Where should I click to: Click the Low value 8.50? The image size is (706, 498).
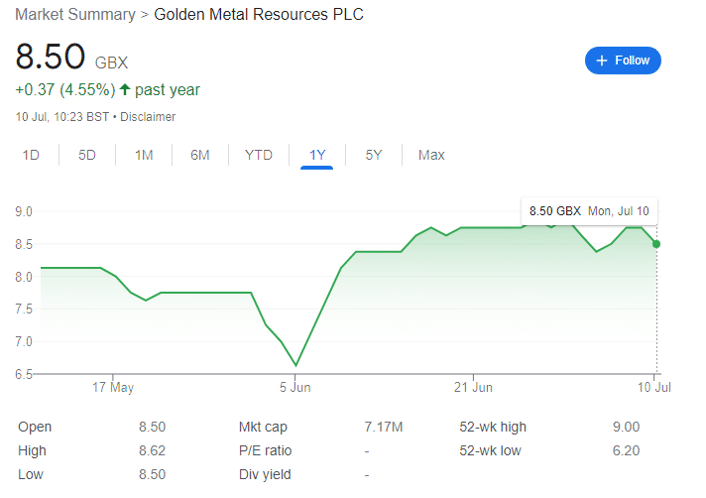point(152,475)
